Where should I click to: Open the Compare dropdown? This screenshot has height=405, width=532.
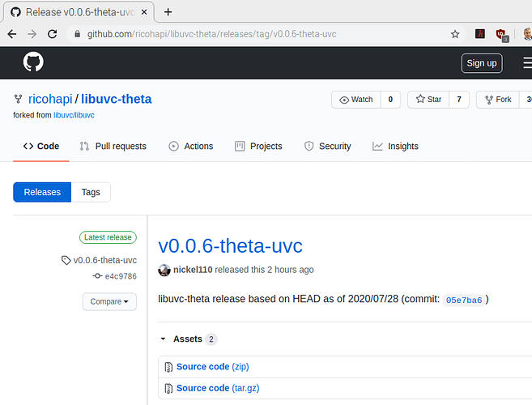[x=109, y=301]
